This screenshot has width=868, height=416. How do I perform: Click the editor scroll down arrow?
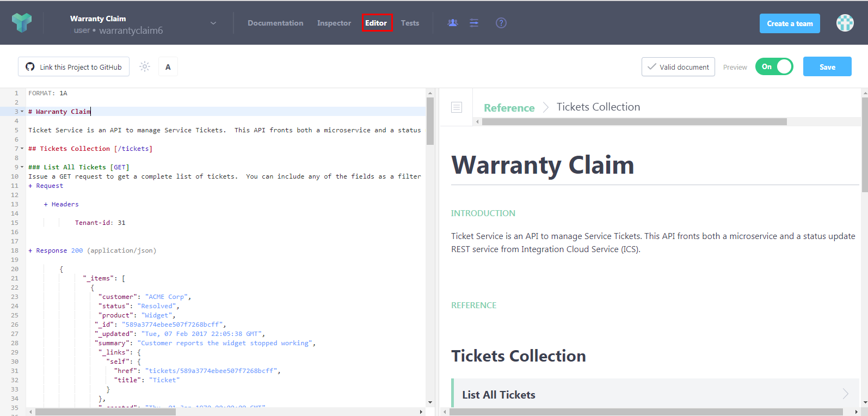pyautogui.click(x=430, y=402)
